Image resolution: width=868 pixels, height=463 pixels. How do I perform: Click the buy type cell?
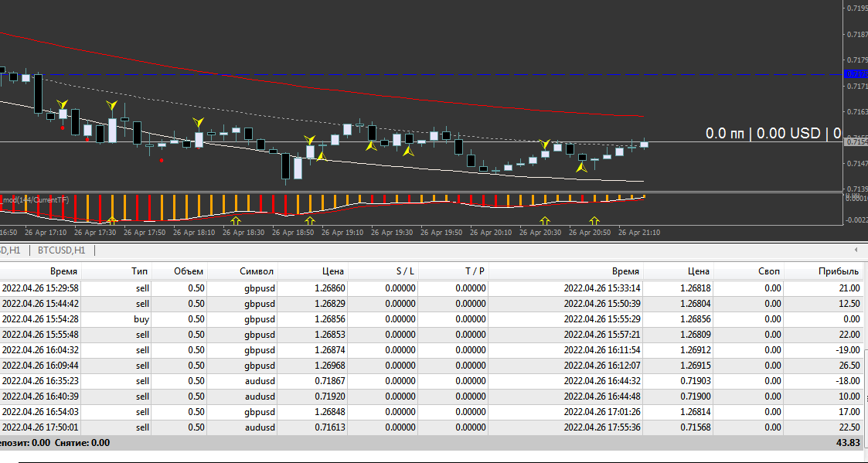pyautogui.click(x=141, y=319)
